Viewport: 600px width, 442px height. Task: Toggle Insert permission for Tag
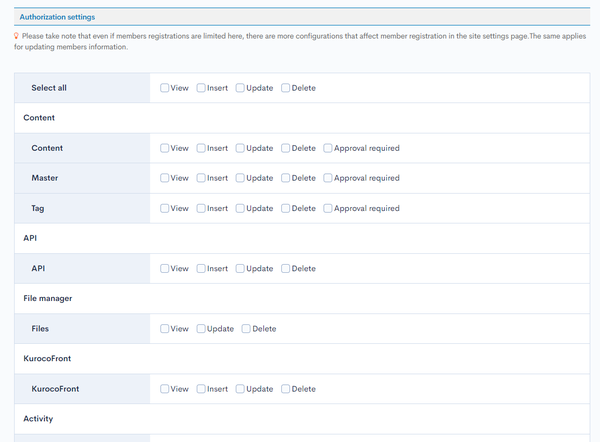point(201,208)
